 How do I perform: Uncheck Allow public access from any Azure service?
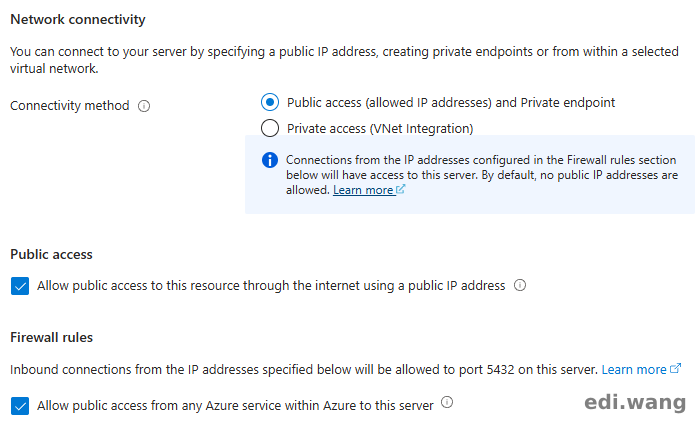coord(20,405)
